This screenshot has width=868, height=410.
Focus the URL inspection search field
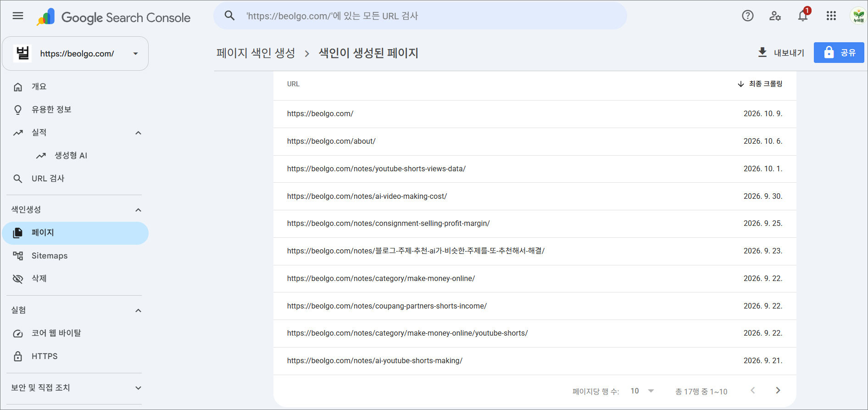click(420, 16)
